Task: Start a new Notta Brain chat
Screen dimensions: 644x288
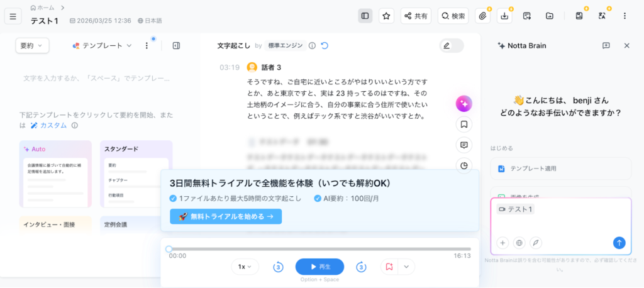Action: [x=606, y=46]
